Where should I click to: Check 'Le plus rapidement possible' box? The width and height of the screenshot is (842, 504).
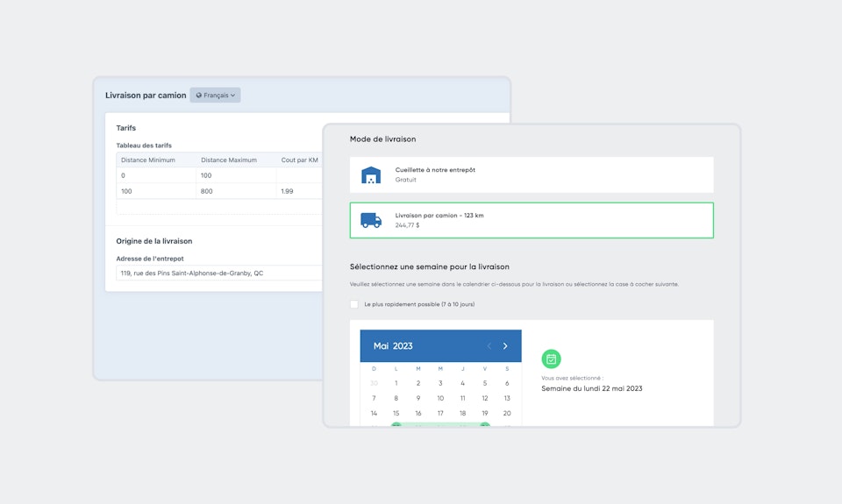tap(354, 304)
